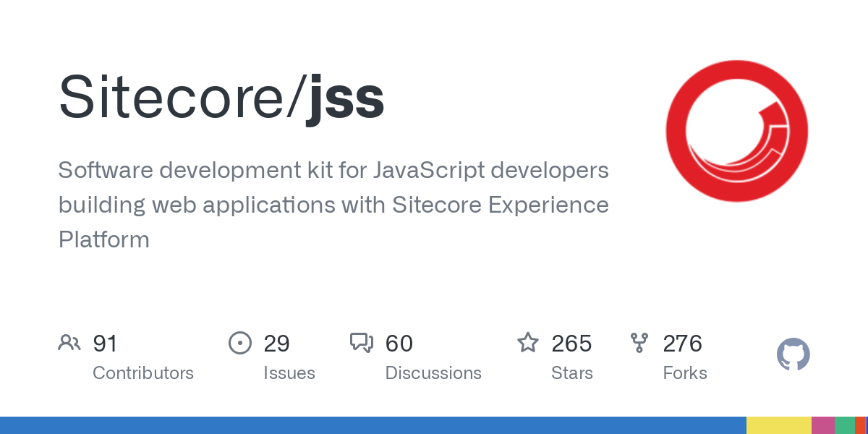868x434 pixels.
Task: Click the repository description text
Action: pos(333,205)
